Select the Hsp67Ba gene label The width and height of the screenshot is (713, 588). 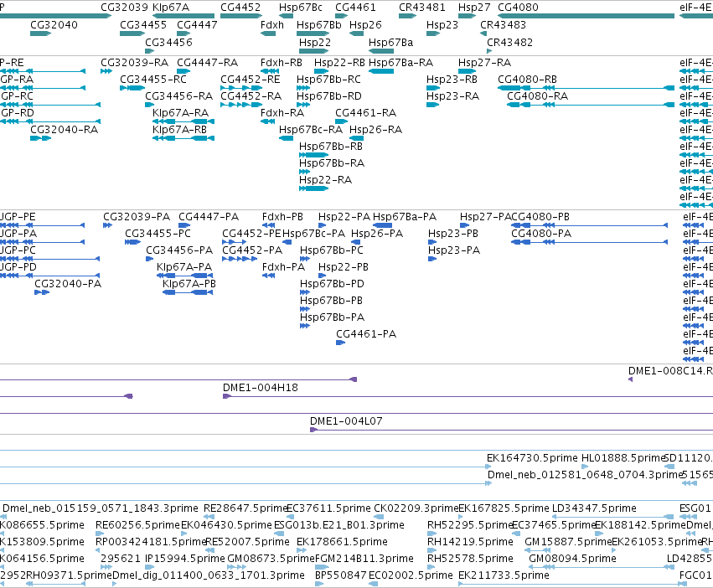(x=390, y=42)
